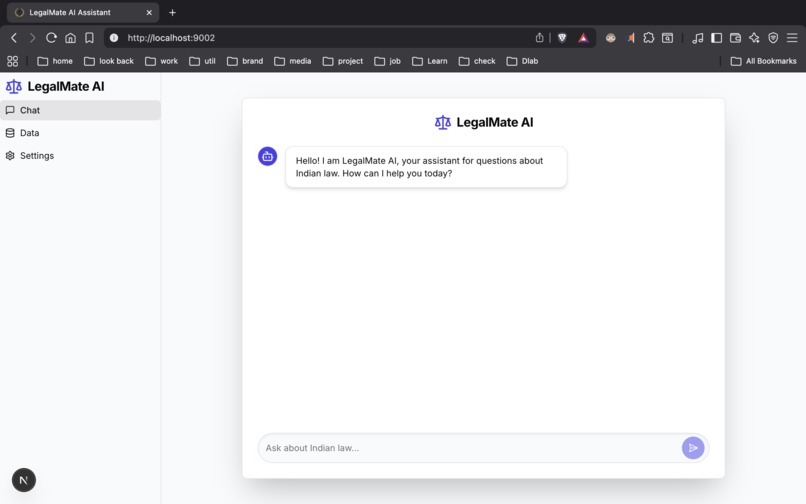Click the Next.js dev tools N badge
The height and width of the screenshot is (504, 806).
[24, 480]
